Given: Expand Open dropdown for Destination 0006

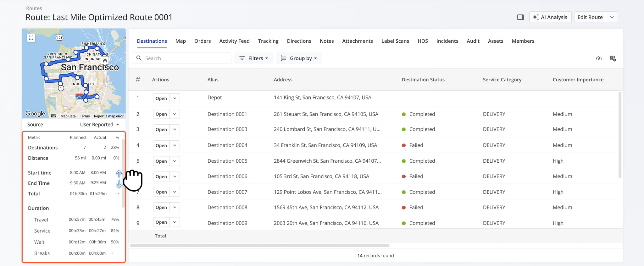Looking at the screenshot, I should tap(175, 176).
